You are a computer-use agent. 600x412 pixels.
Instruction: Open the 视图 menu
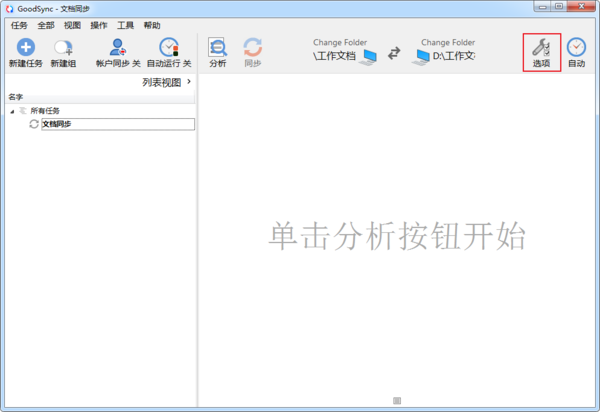tap(72, 24)
